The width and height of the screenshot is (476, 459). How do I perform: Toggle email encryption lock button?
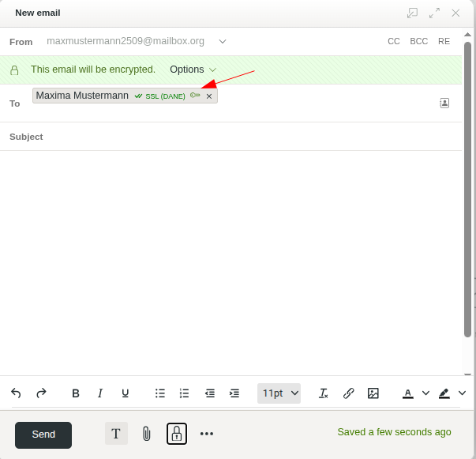click(x=177, y=433)
